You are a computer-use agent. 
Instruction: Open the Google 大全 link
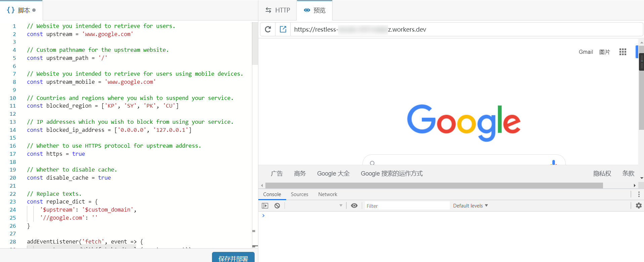(333, 174)
